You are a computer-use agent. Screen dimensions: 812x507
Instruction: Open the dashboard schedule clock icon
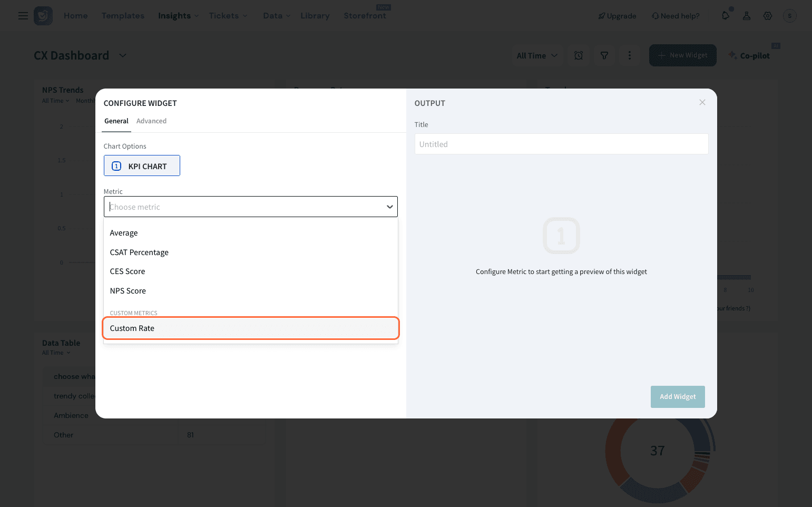(x=579, y=55)
